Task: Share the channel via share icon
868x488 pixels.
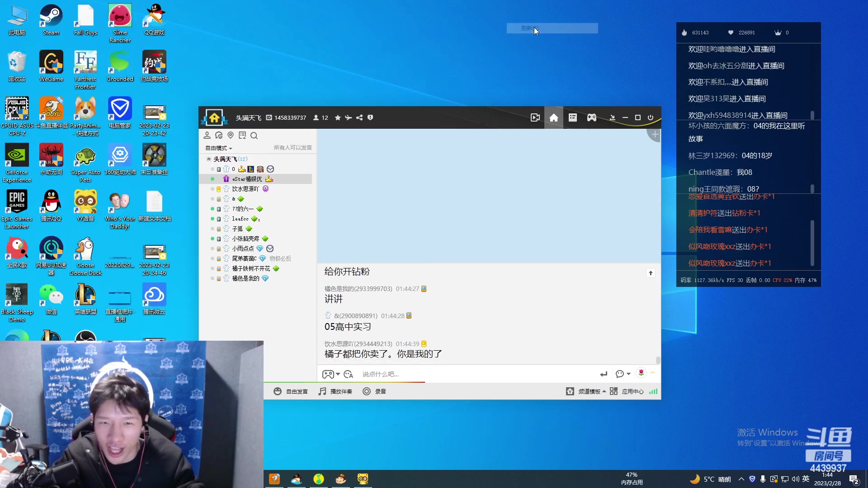Action: pos(359,117)
